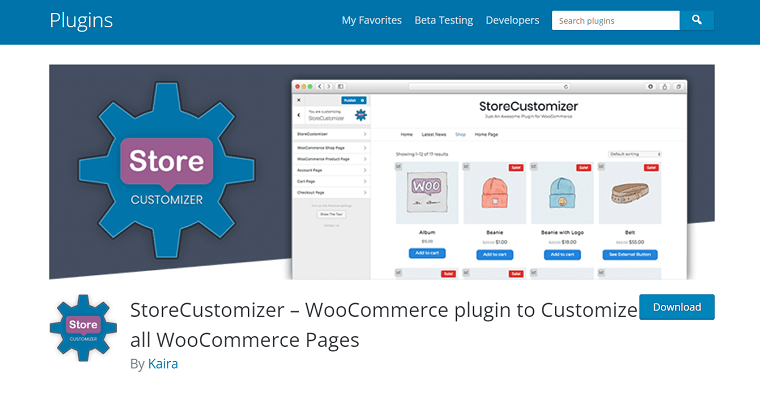Screen dimensions: 760x395
Task: Select Latest News in preview menu
Action: coord(434,134)
